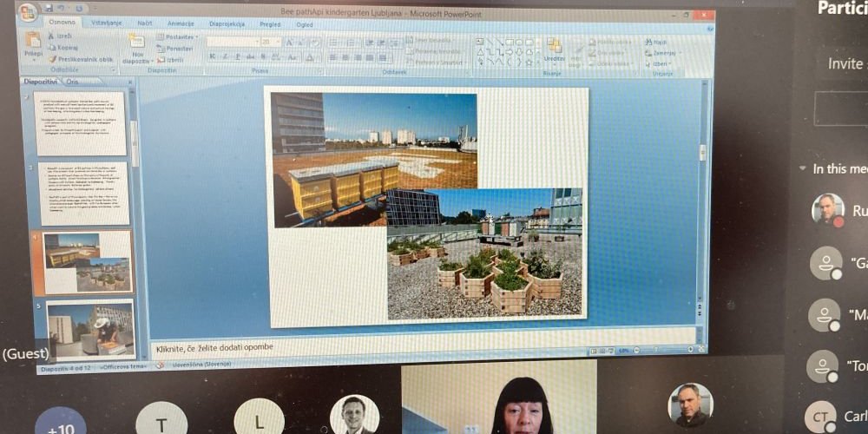Switch to the Osnovno ribbon tab
The height and width of the screenshot is (434, 868).
click(x=62, y=23)
